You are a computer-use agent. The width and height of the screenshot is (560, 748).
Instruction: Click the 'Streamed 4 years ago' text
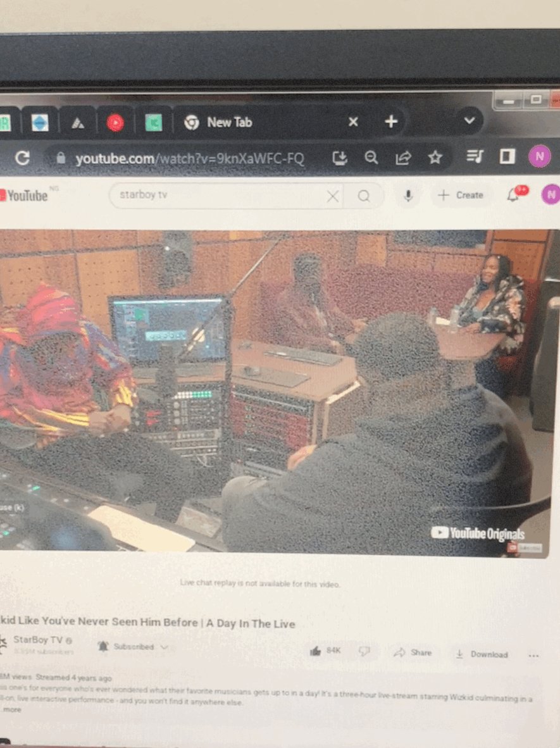coord(74,677)
